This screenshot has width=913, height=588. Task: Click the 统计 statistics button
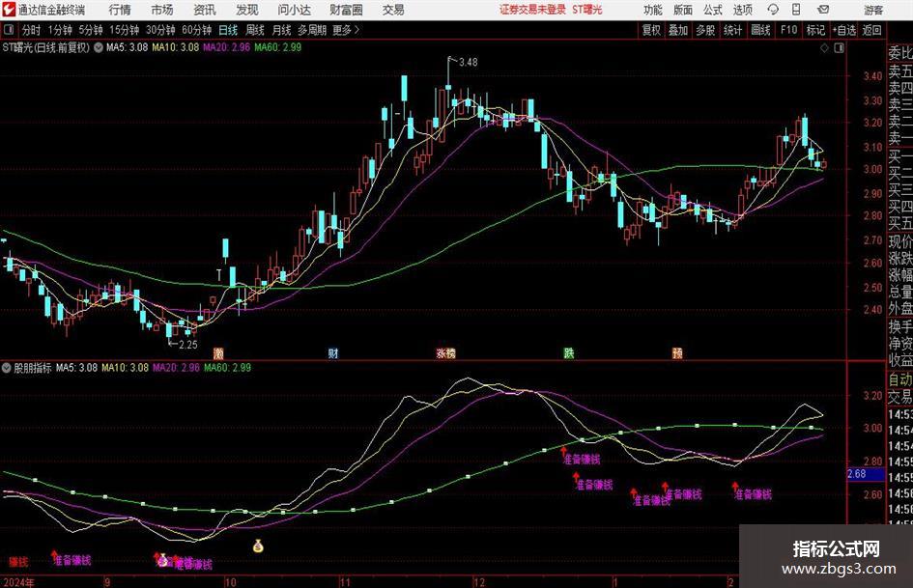[x=733, y=30]
